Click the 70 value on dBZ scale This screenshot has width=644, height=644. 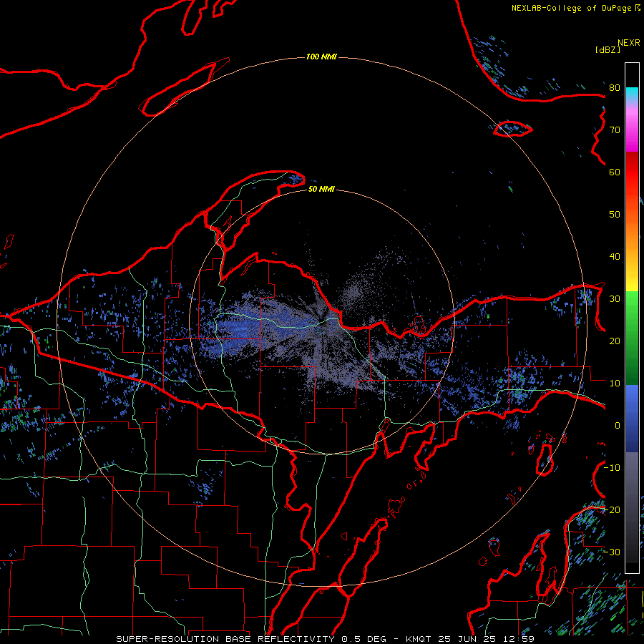coord(615,130)
